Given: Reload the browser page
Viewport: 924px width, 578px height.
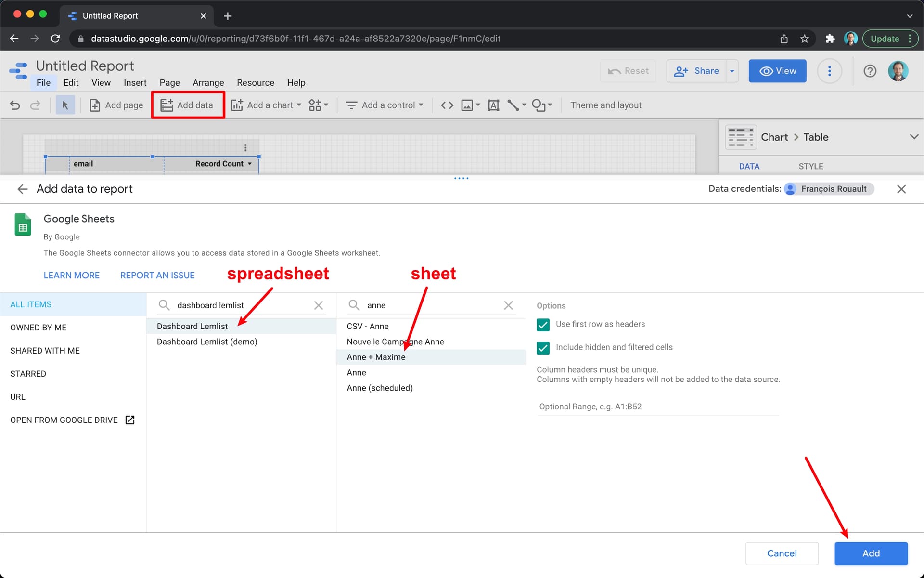Looking at the screenshot, I should (55, 39).
